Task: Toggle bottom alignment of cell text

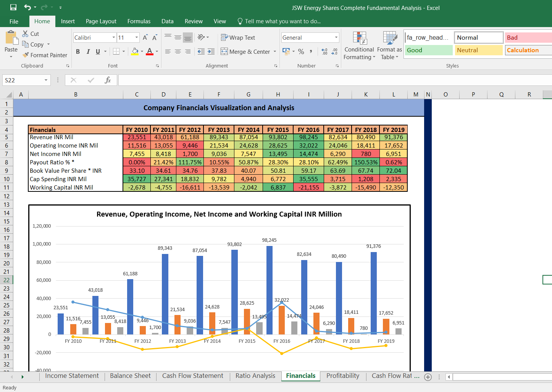Action: pyautogui.click(x=188, y=37)
